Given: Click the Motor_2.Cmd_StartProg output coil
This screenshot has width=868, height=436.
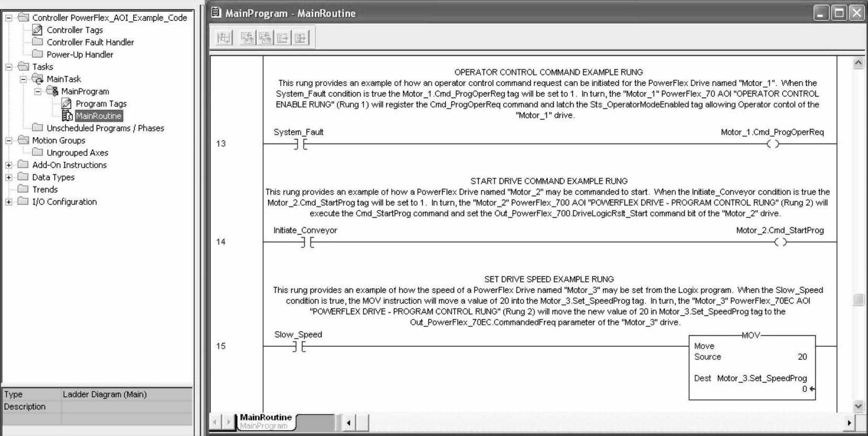Looking at the screenshot, I should click(781, 242).
